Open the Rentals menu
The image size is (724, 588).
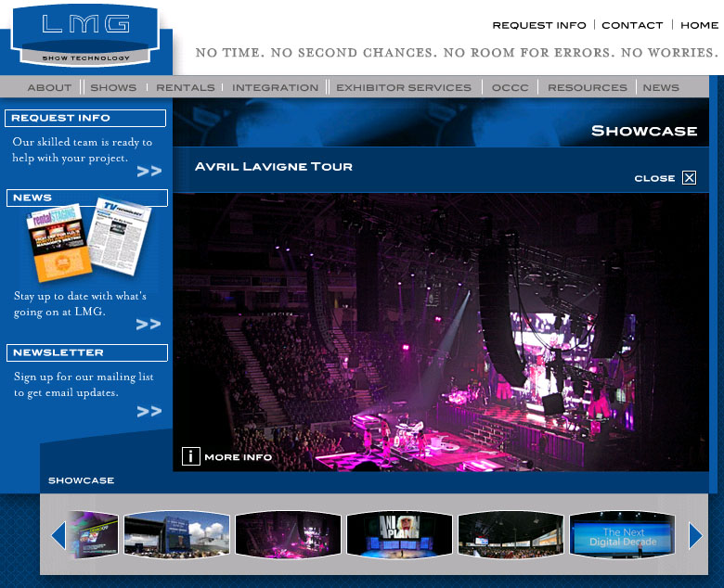(185, 87)
